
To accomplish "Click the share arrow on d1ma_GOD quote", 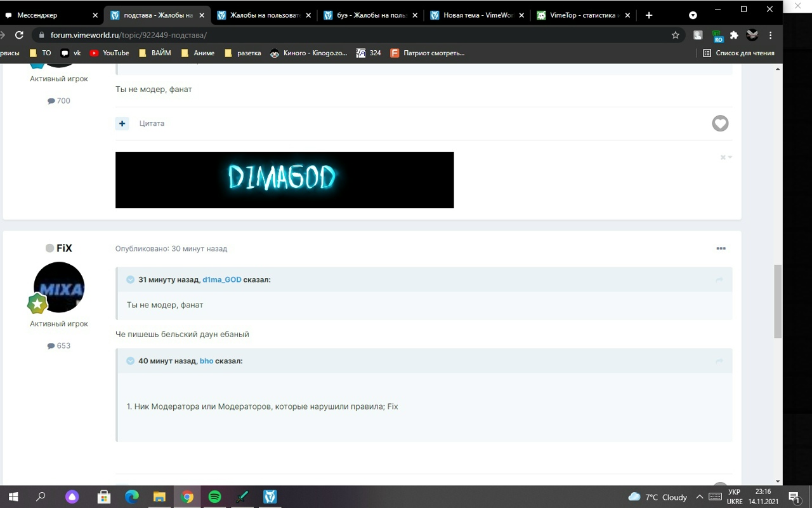I will [x=719, y=279].
